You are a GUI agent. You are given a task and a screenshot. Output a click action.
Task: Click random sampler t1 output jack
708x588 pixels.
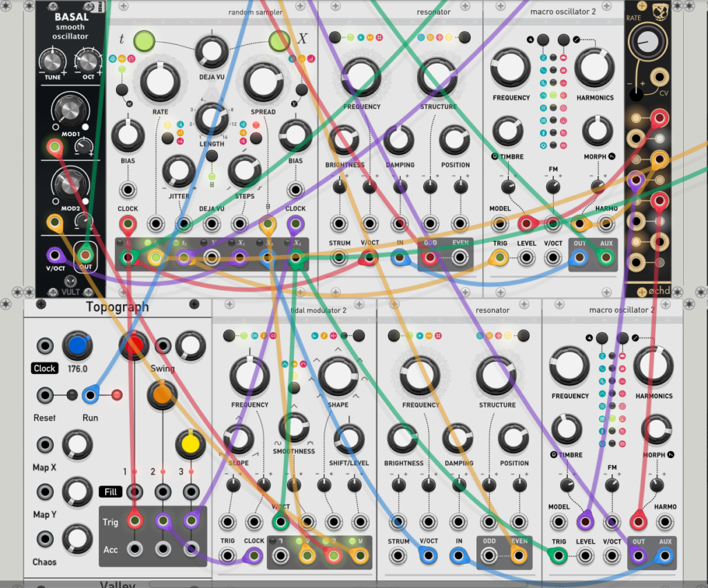point(128,258)
